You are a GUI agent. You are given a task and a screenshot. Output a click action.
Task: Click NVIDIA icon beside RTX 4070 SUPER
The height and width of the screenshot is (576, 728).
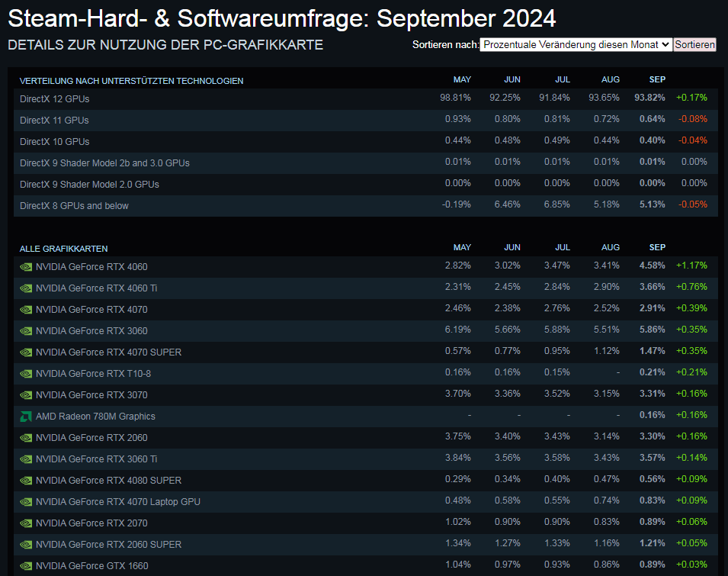pyautogui.click(x=26, y=352)
